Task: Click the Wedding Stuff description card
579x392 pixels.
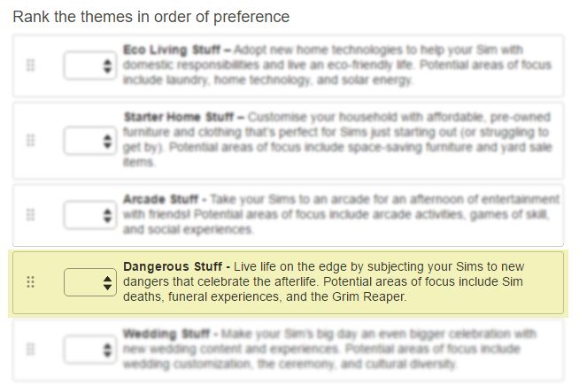Action: tap(288, 350)
